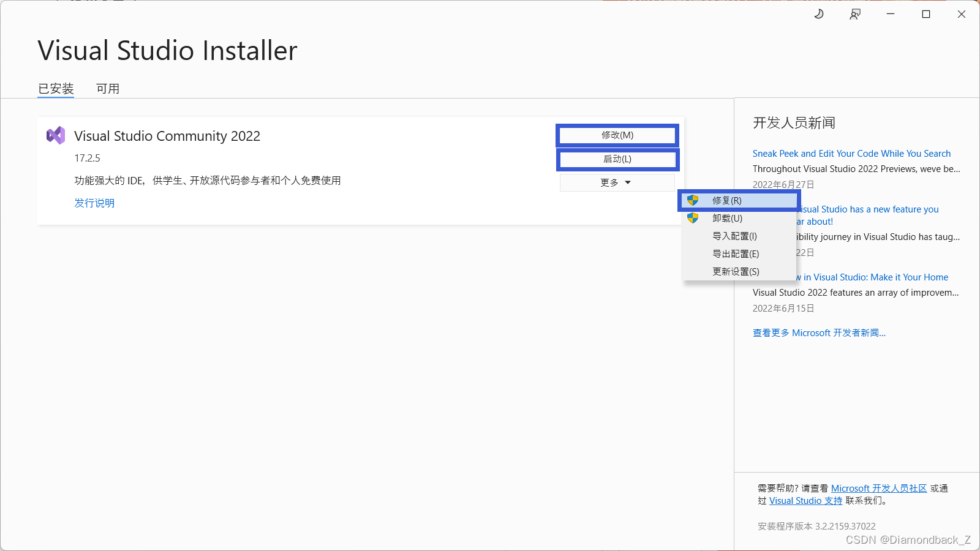Choose 导入配置(I) menu entry
Image resolution: width=980 pixels, height=551 pixels.
(739, 236)
